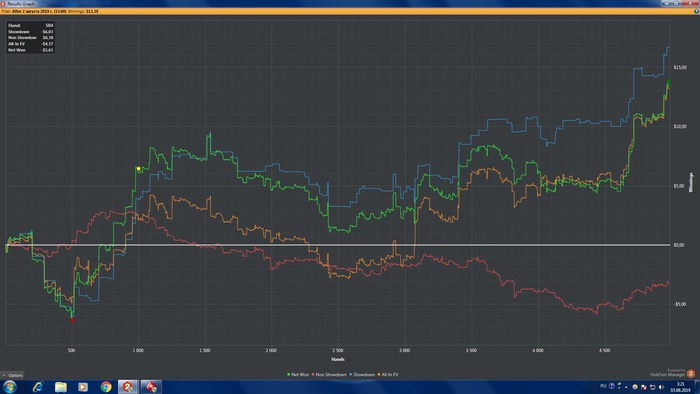The width and height of the screenshot is (700, 394).
Task: Open the Action Center flag icon
Action: pyautogui.click(x=643, y=387)
